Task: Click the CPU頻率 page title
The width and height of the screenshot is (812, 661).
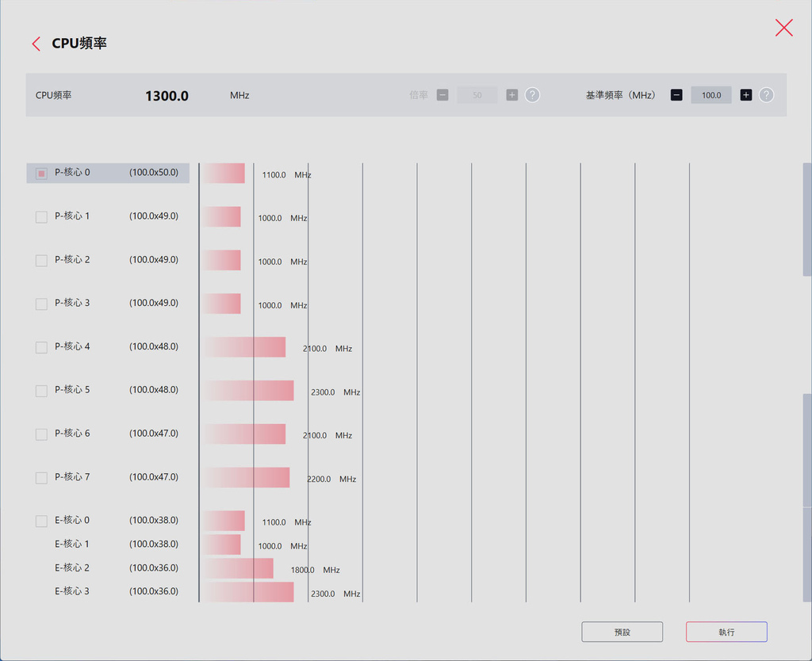Action: click(x=79, y=43)
